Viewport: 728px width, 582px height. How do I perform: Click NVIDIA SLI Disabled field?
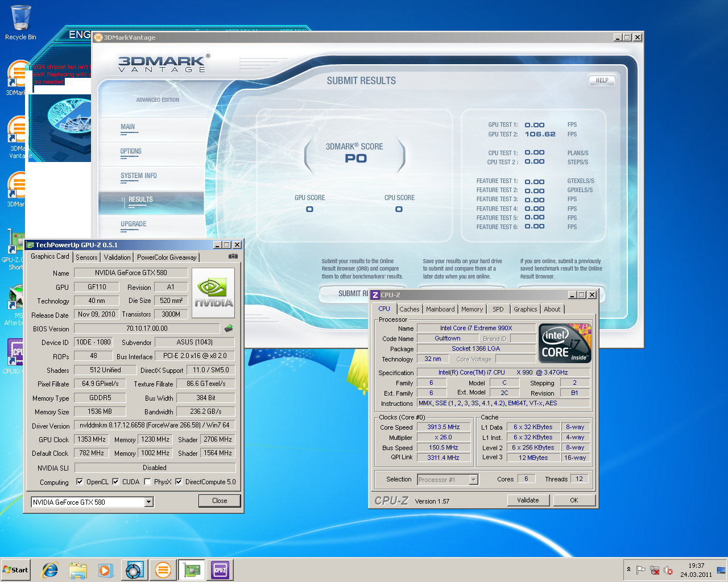[x=155, y=468]
